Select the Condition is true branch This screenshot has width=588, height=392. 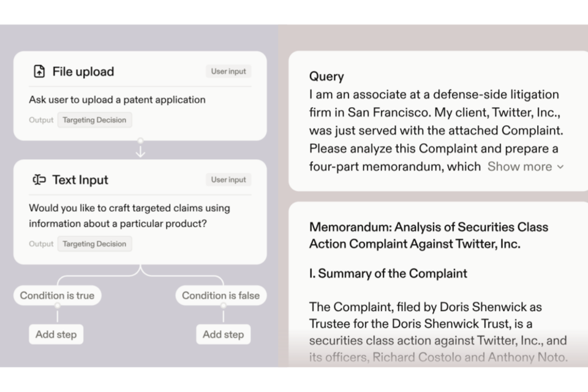tap(57, 295)
